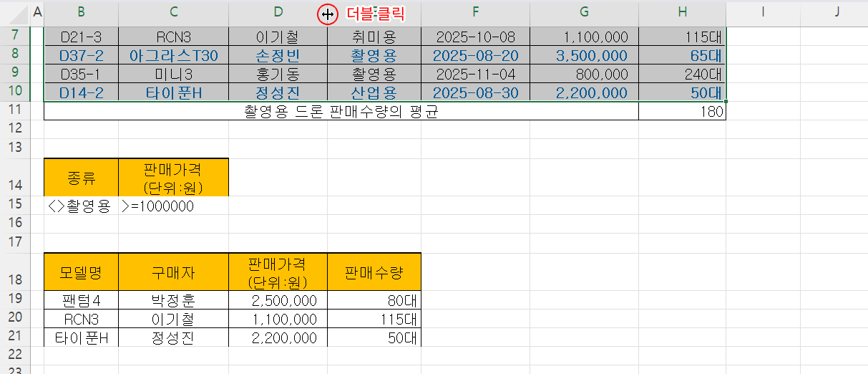Select row 7 header
The height and width of the screenshot is (374, 868).
coord(14,36)
